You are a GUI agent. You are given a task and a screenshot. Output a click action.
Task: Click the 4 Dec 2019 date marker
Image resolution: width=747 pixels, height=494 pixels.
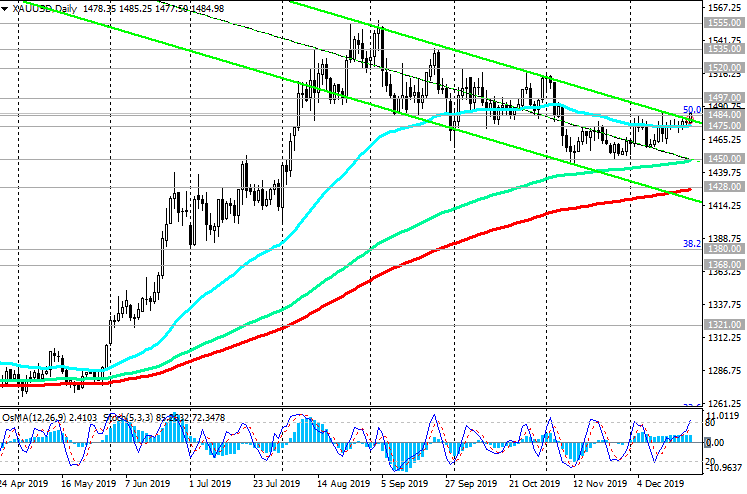click(656, 483)
